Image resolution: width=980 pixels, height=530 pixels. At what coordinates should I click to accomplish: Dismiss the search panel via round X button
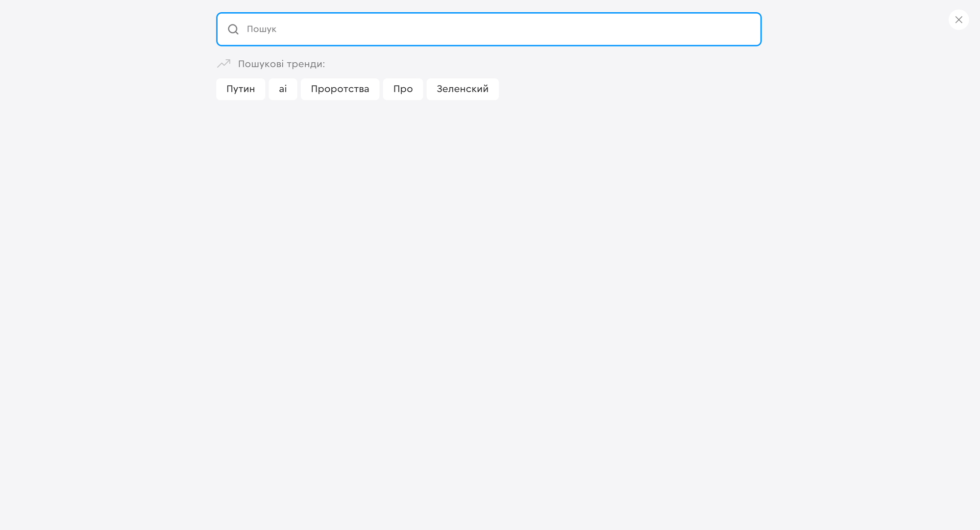tap(958, 20)
